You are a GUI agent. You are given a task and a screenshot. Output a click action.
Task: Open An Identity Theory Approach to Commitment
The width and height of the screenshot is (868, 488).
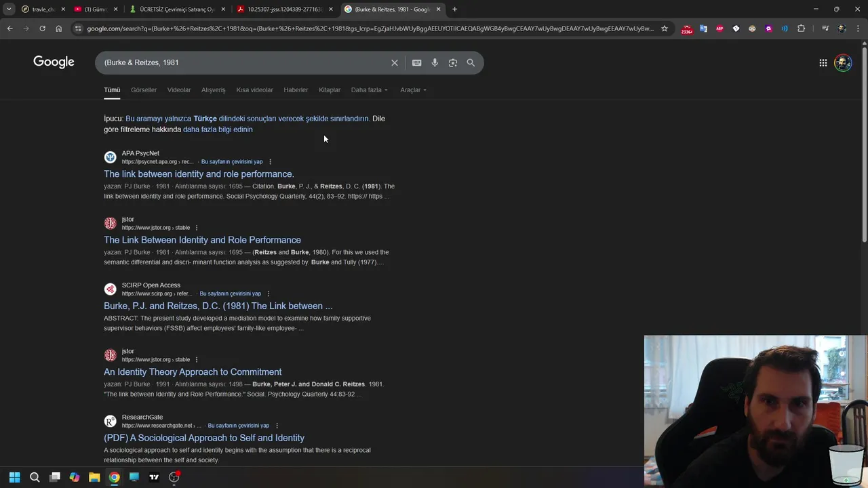(193, 372)
